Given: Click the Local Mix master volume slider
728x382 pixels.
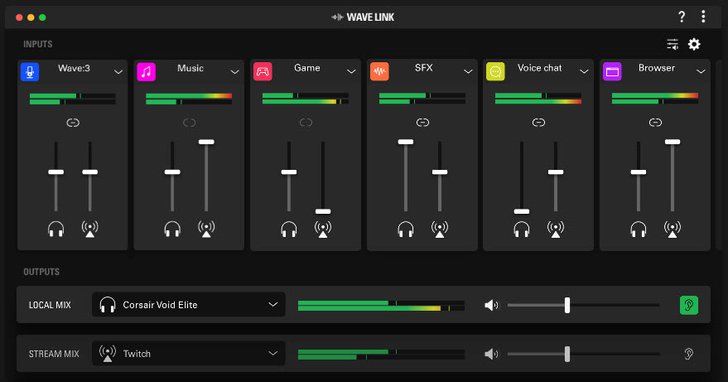Looking at the screenshot, I should (x=583, y=305).
